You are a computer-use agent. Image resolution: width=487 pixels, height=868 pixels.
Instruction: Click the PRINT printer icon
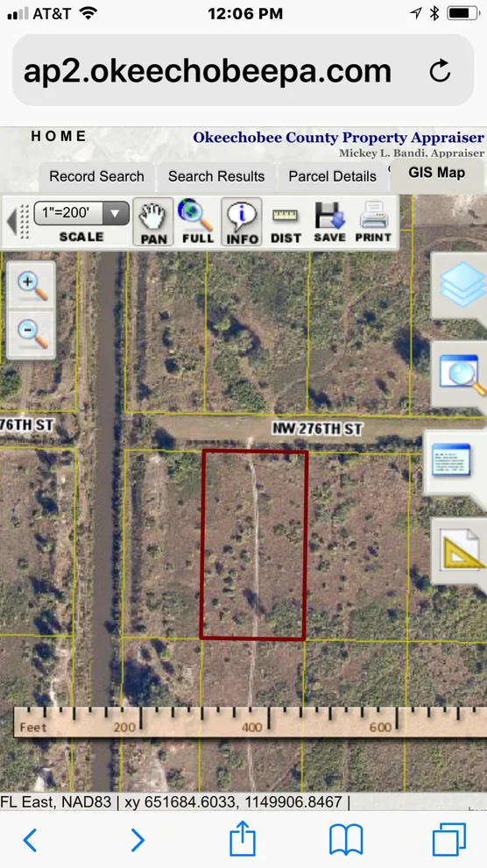[373, 222]
